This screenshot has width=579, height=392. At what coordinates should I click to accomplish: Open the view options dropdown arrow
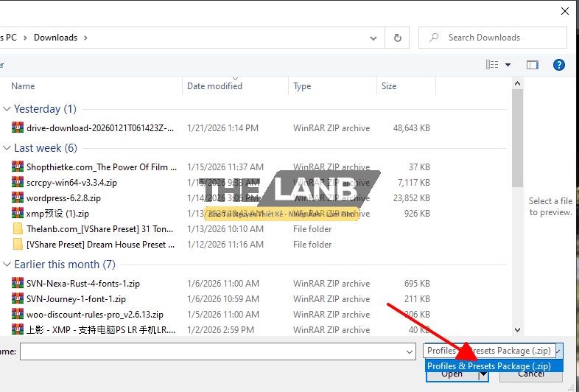point(508,65)
